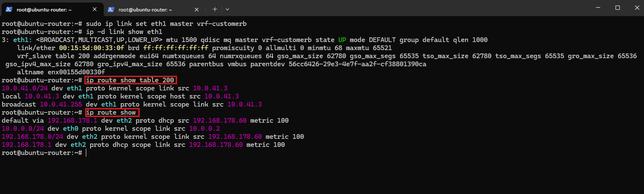Click the PowerShell icon on first tab

(x=9, y=9)
